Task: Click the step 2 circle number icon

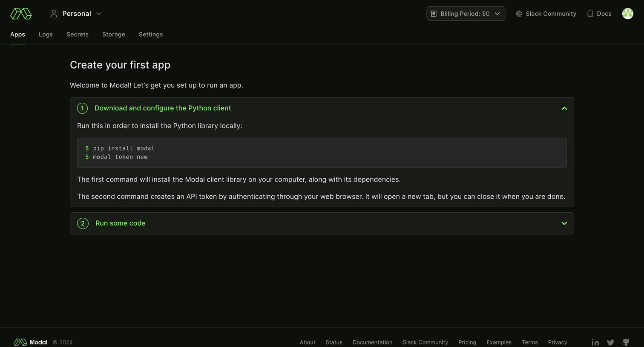Action: click(x=83, y=223)
